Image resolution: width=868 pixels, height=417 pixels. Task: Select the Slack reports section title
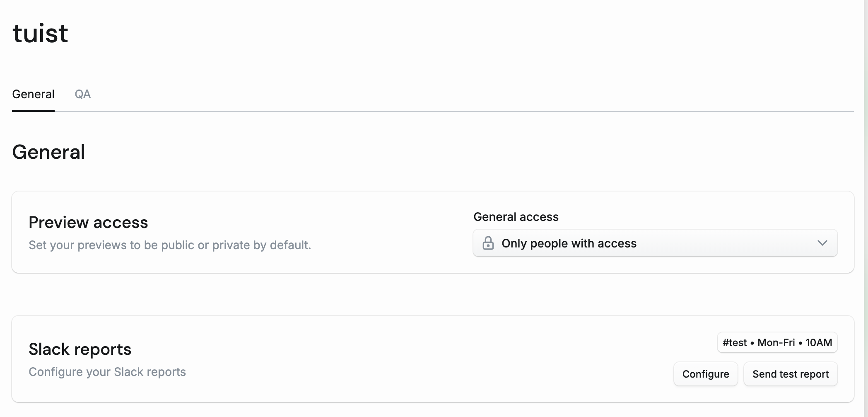(x=80, y=349)
